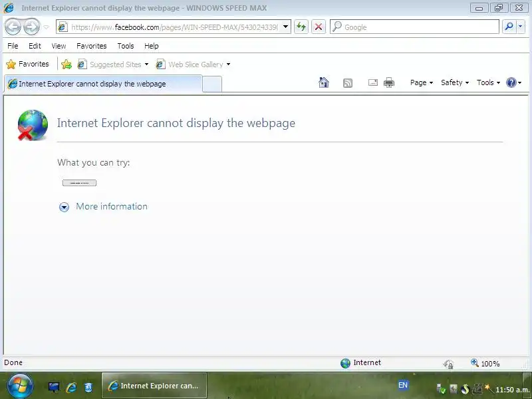Open search provider options dropdown arrow
The width and height of the screenshot is (532, 399).
pyautogui.click(x=520, y=27)
